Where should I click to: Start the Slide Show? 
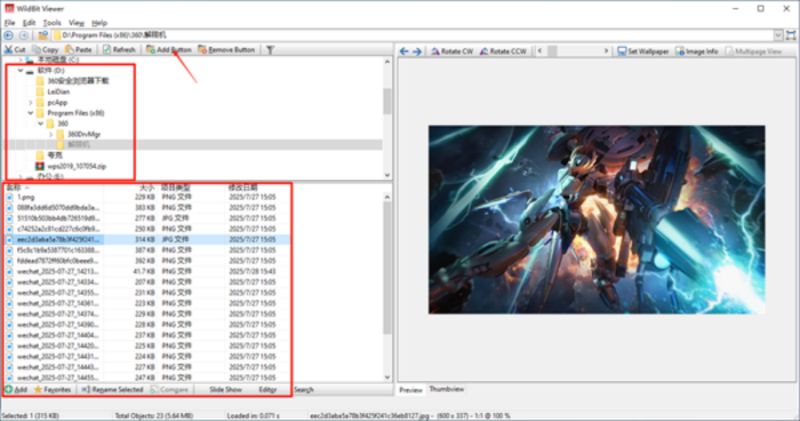pyautogui.click(x=226, y=389)
